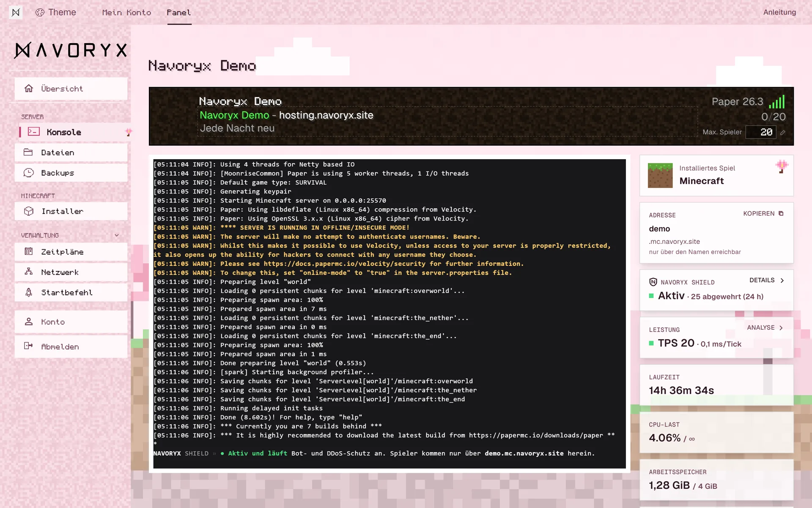This screenshot has width=812, height=508.
Task: Open Zeitpläne schedules
Action: (71, 252)
